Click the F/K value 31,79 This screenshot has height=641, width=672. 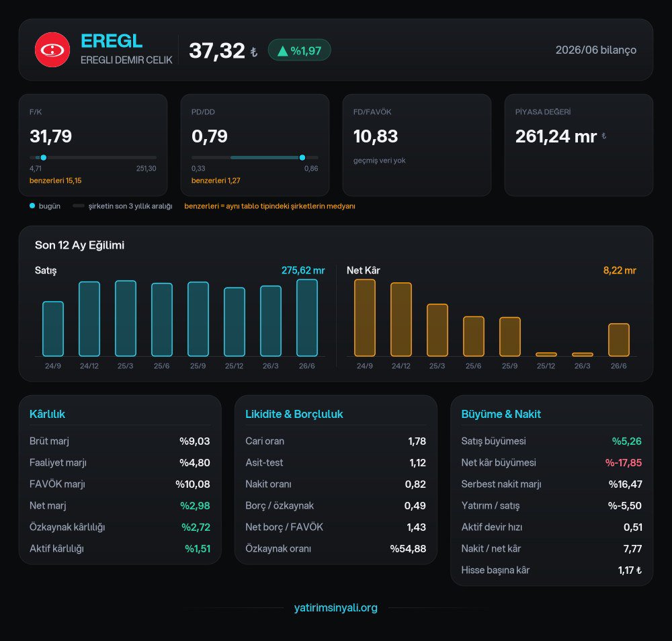[50, 136]
